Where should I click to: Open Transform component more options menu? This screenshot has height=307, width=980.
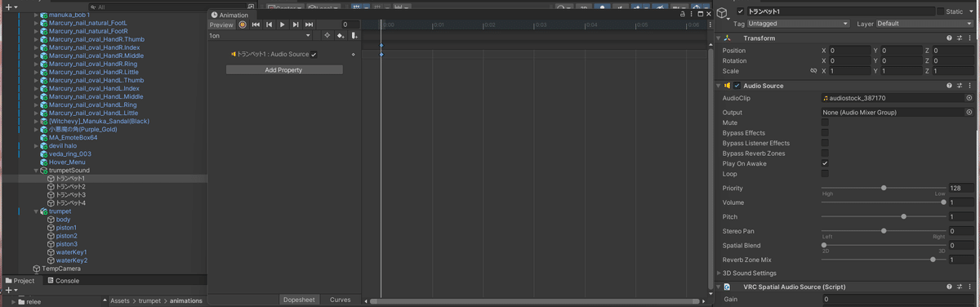point(970,38)
